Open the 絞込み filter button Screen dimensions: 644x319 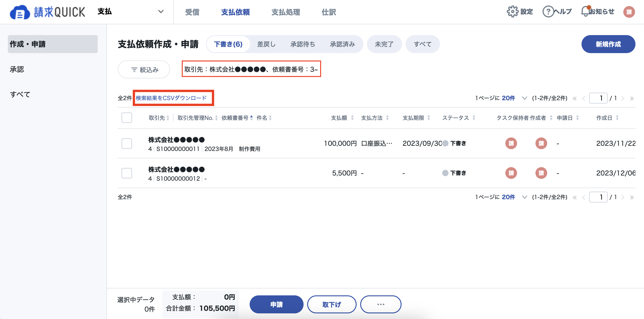144,69
